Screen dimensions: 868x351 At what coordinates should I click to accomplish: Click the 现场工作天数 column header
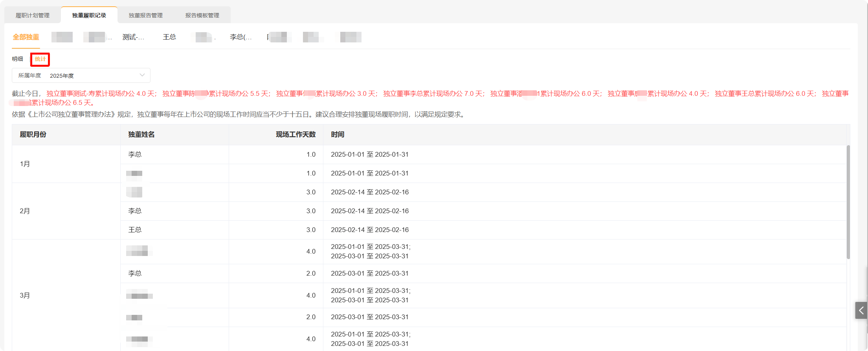click(x=295, y=134)
